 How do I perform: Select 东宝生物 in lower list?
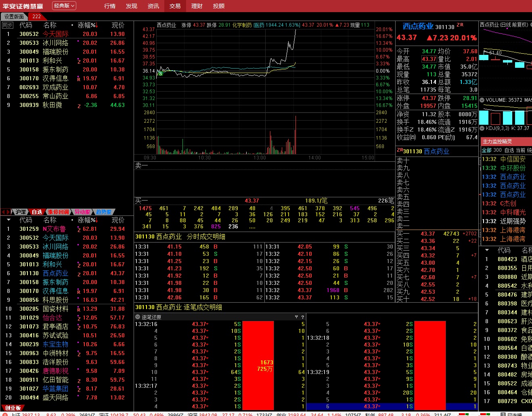click(56, 345)
